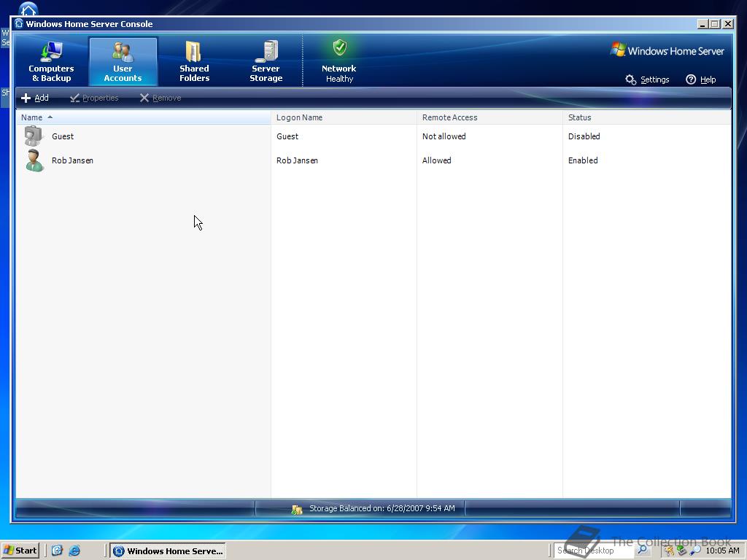This screenshot has width=747, height=560.
Task: Select the Rob Jansen user icon
Action: point(34,160)
